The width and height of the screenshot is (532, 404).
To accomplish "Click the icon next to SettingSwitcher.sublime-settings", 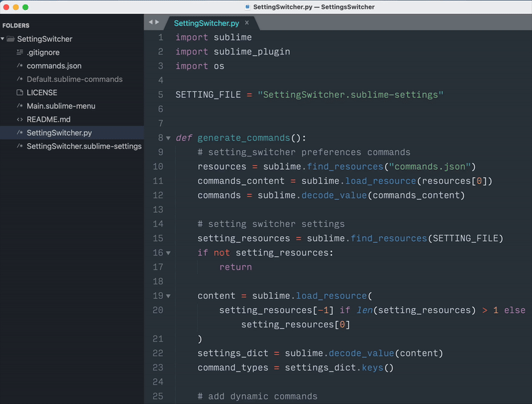I will click(x=21, y=147).
